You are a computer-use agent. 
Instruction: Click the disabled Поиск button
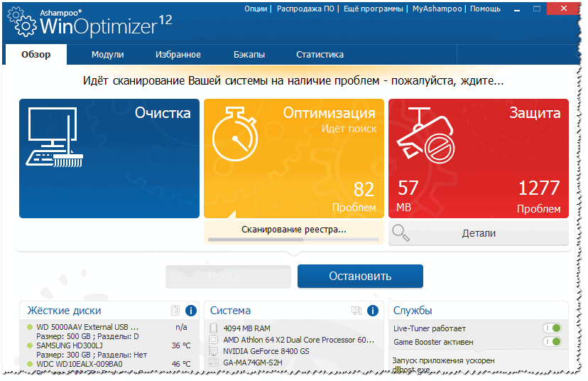[228, 277]
